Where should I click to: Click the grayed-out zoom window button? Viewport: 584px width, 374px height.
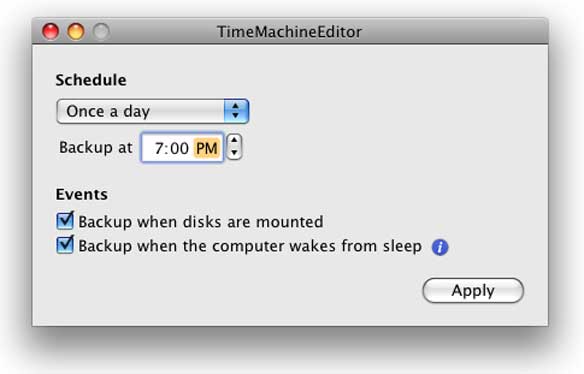coord(101,31)
